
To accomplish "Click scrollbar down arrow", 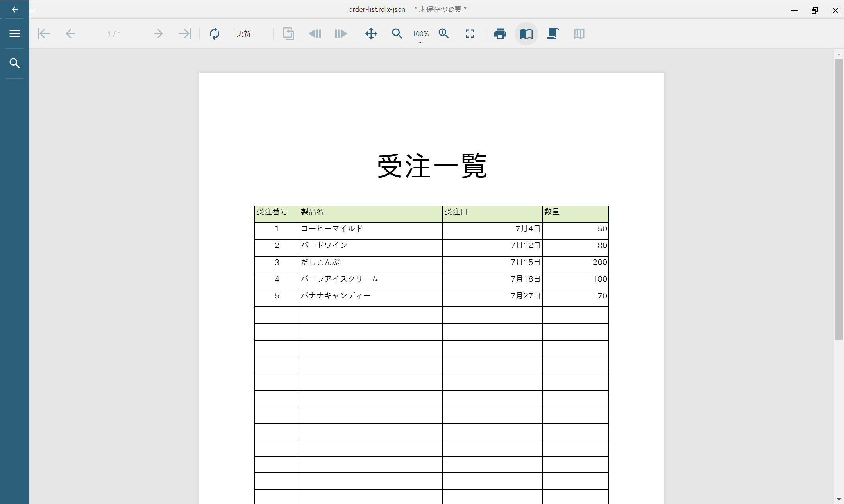I will coord(839,499).
